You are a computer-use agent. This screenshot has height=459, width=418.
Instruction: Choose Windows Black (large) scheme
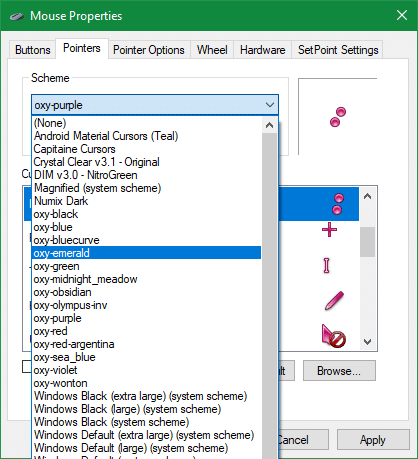click(147, 409)
